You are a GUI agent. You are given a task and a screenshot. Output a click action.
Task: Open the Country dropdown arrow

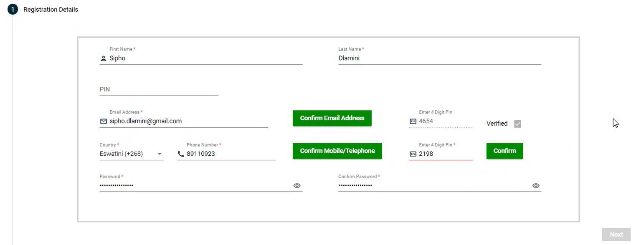pyautogui.click(x=160, y=154)
